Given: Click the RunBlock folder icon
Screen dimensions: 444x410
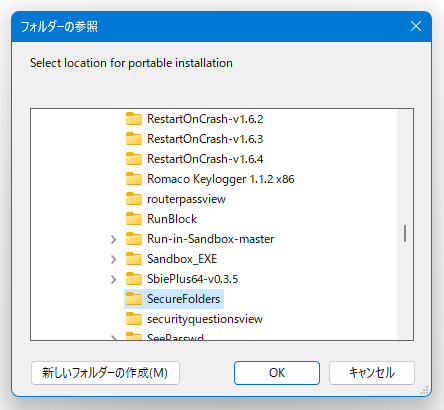Looking at the screenshot, I should click(x=134, y=219).
